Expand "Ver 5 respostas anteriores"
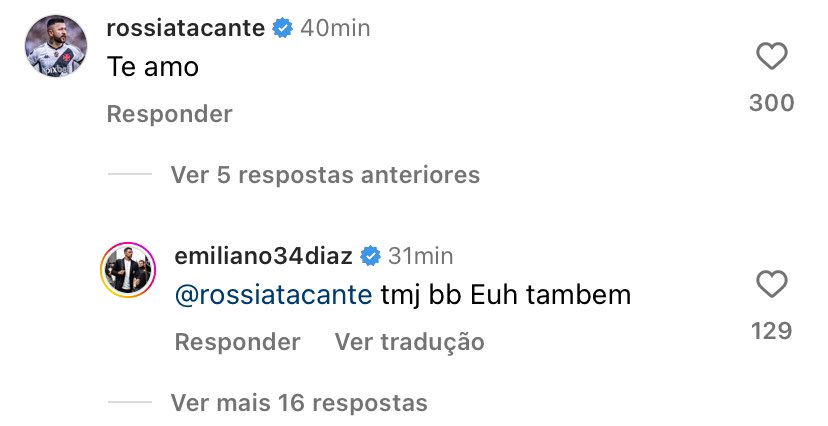The width and height of the screenshot is (828, 426). pyautogui.click(x=325, y=175)
